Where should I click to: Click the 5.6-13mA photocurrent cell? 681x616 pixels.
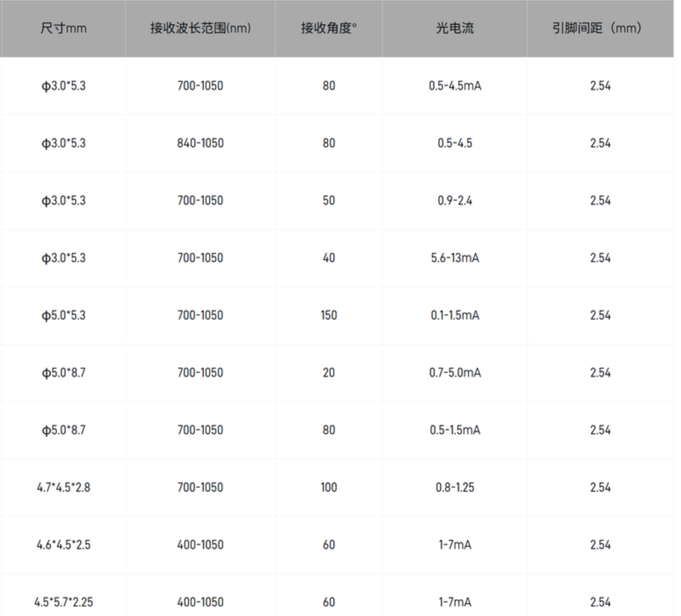455,258
